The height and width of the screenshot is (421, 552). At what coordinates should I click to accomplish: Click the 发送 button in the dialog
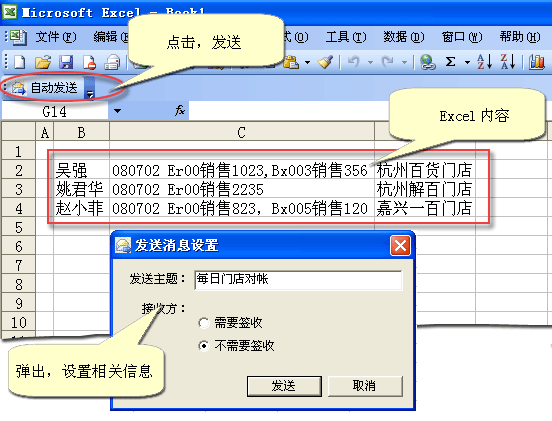284,386
